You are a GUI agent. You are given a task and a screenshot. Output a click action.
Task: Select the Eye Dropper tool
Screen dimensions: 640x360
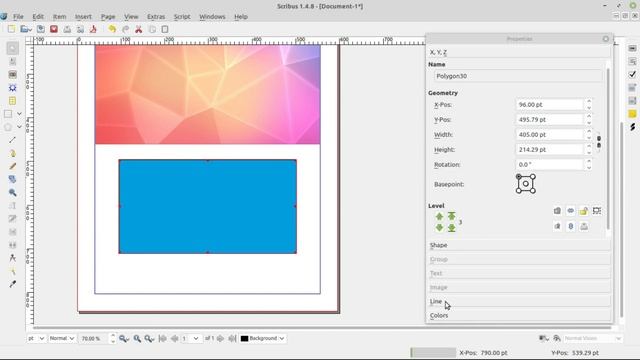(x=13, y=284)
